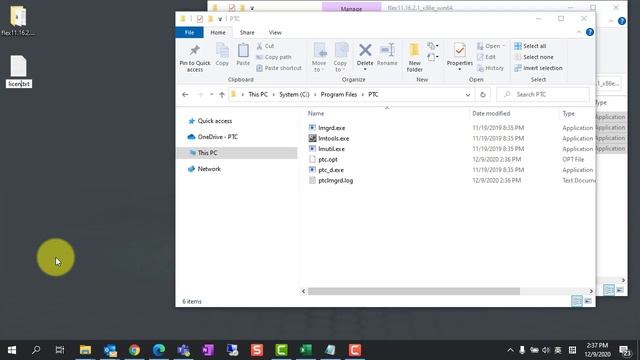Switch to the Share tab
The image size is (640, 360).
pyautogui.click(x=247, y=32)
